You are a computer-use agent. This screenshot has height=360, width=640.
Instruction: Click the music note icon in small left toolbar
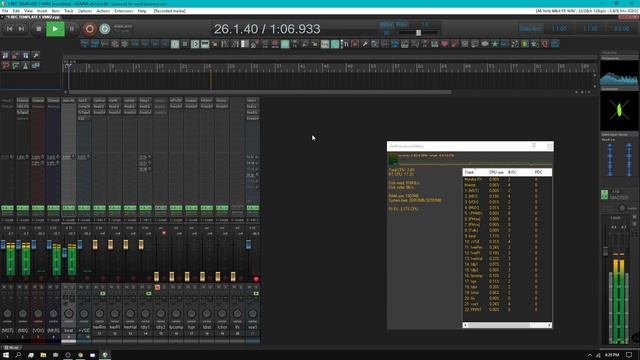point(5,56)
